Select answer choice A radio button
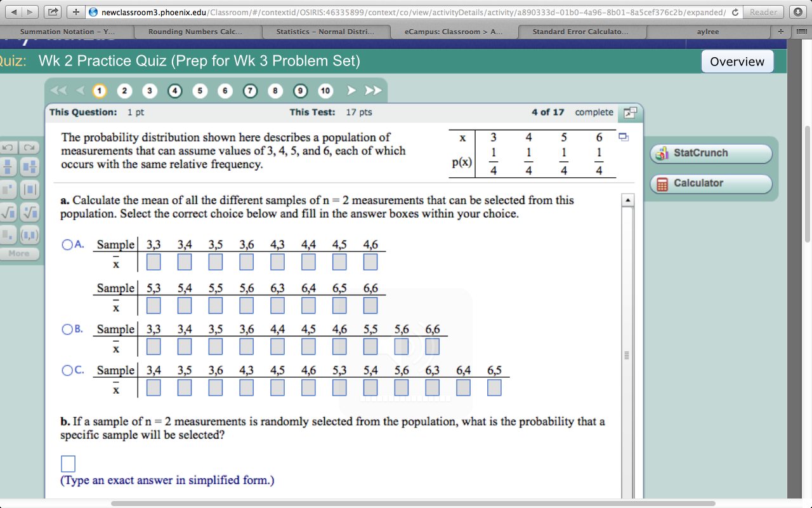Viewport: 812px width, 508px height. click(x=67, y=245)
